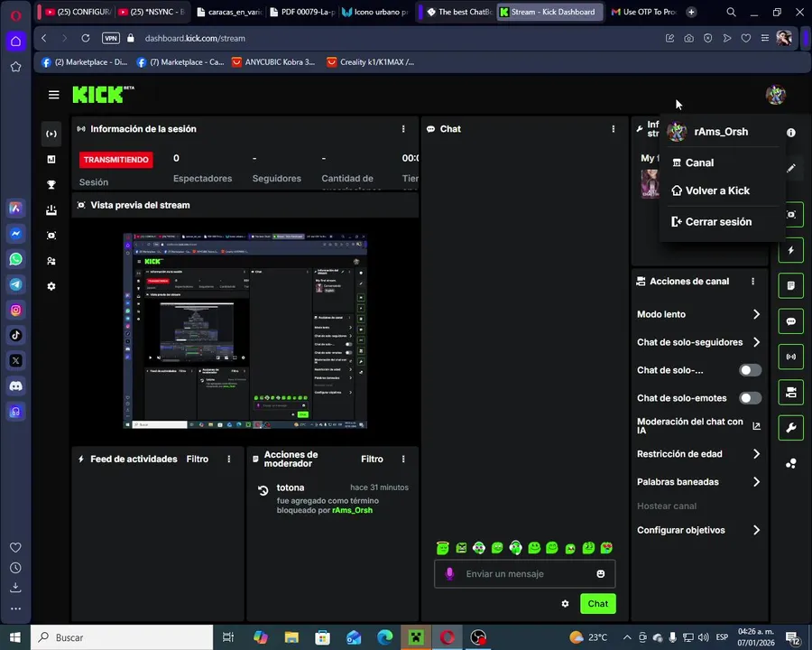Click the green Chat send button
The image size is (812, 650).
597,604
